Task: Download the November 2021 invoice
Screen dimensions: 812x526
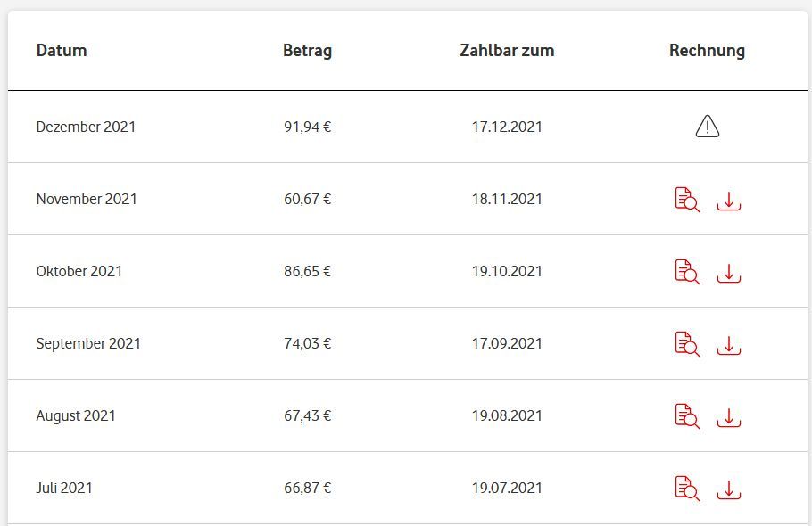Action: click(x=729, y=201)
